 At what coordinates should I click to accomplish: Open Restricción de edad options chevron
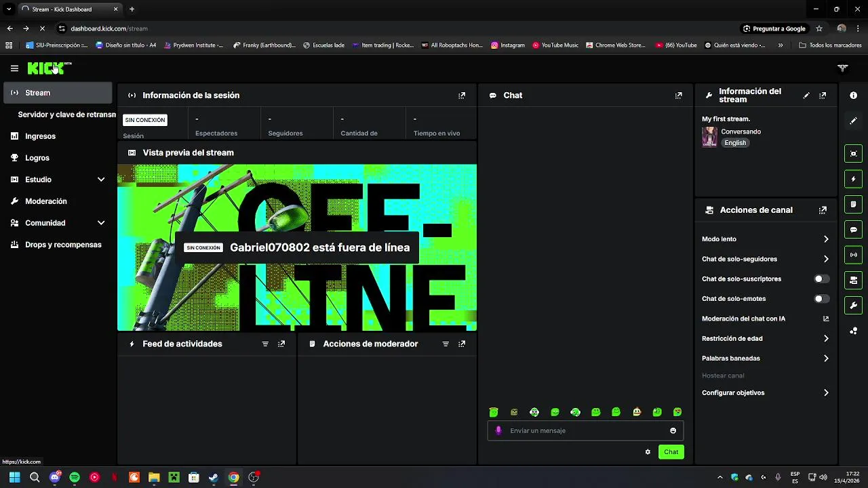point(826,338)
